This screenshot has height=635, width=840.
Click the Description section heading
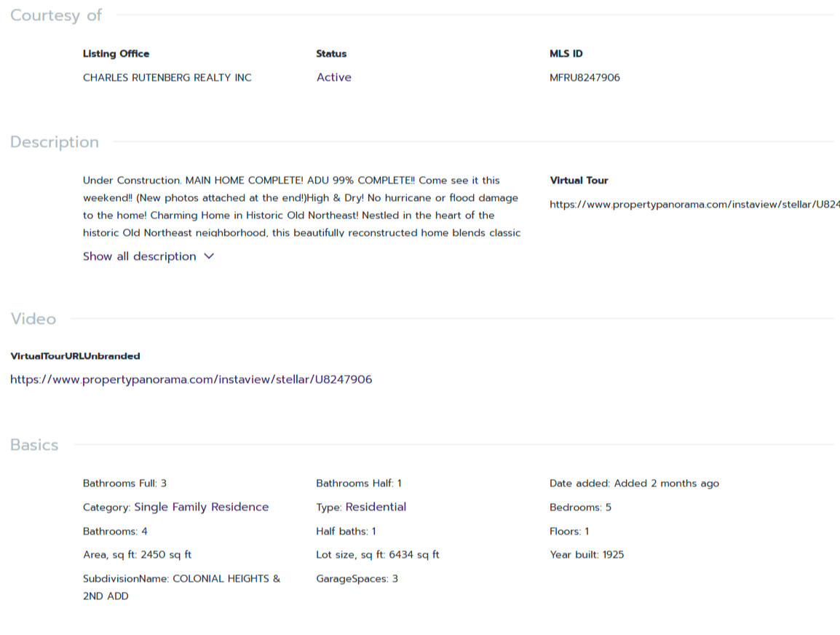[55, 142]
